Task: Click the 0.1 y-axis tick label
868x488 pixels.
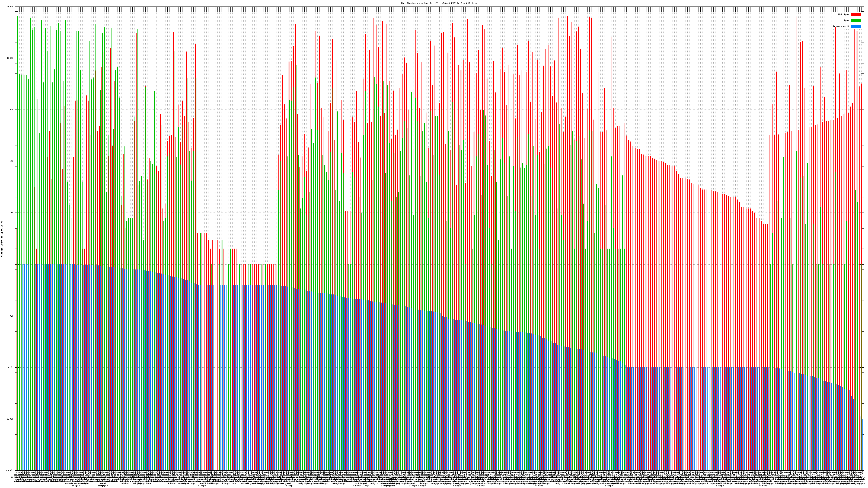Action: (x=12, y=316)
